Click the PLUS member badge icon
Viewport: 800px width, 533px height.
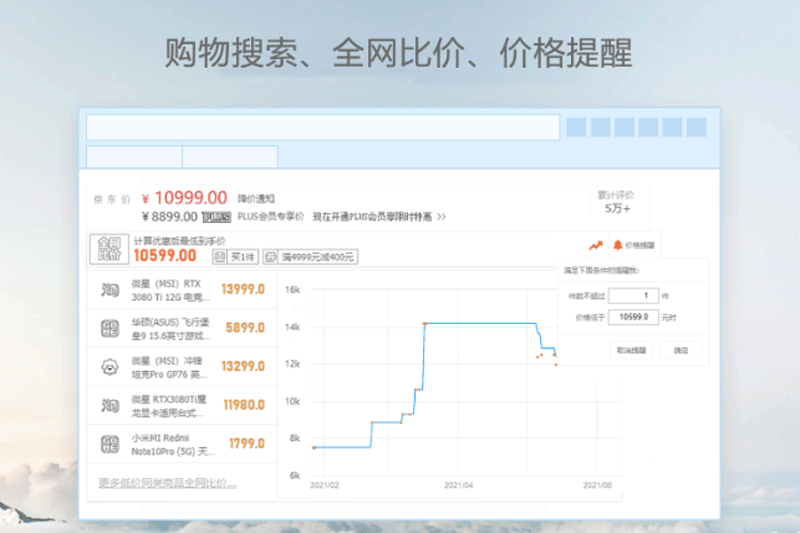pyautogui.click(x=217, y=216)
